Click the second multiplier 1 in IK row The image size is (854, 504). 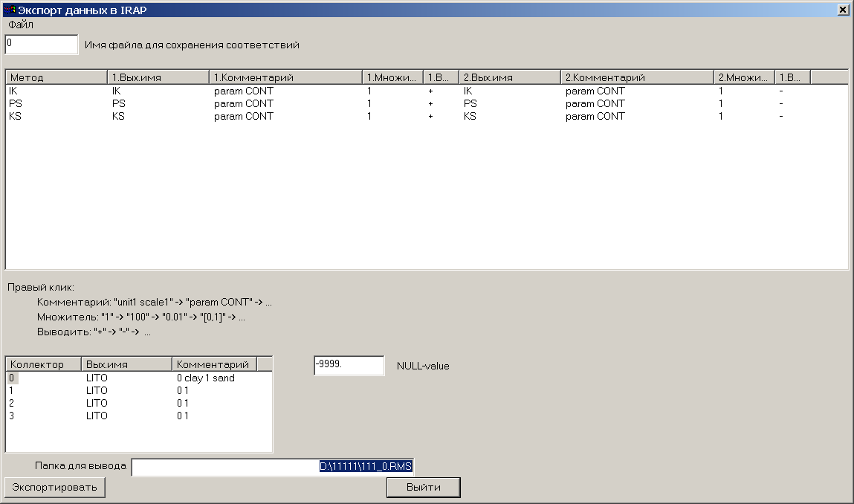[721, 91]
